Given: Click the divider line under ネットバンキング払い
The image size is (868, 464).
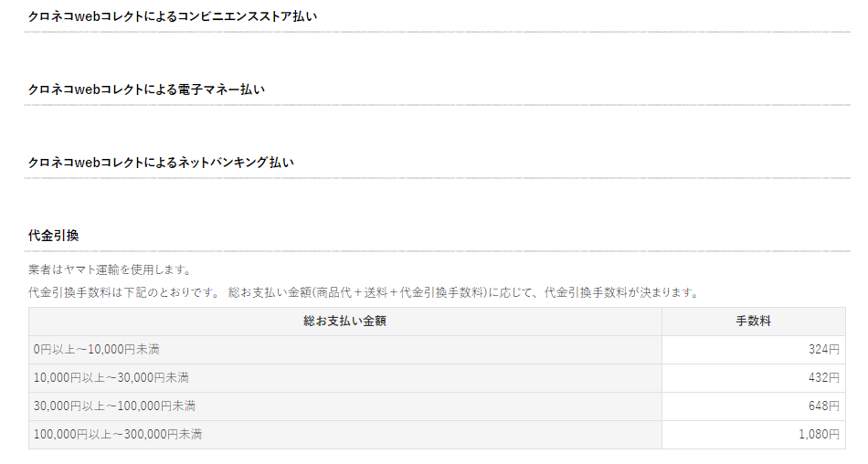Looking at the screenshot, I should coord(438,178).
